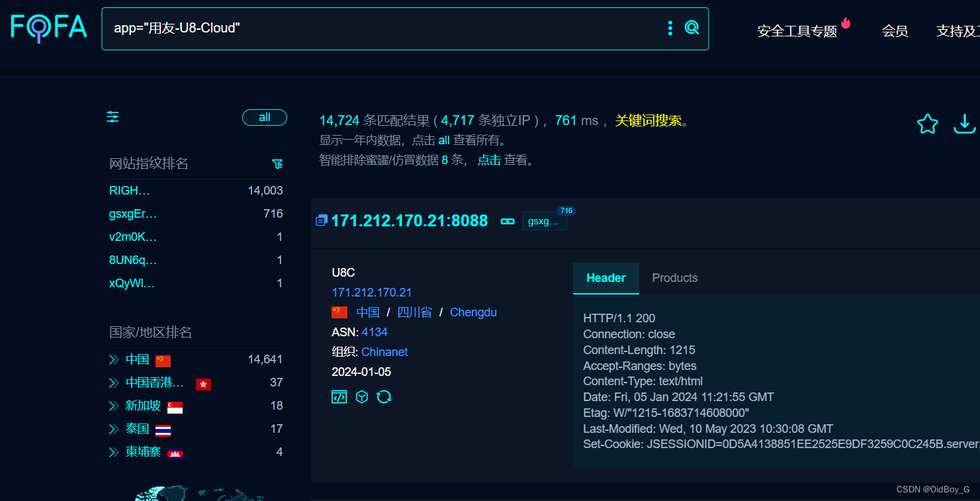Switch to the Products tab
The image size is (980, 501).
675,278
